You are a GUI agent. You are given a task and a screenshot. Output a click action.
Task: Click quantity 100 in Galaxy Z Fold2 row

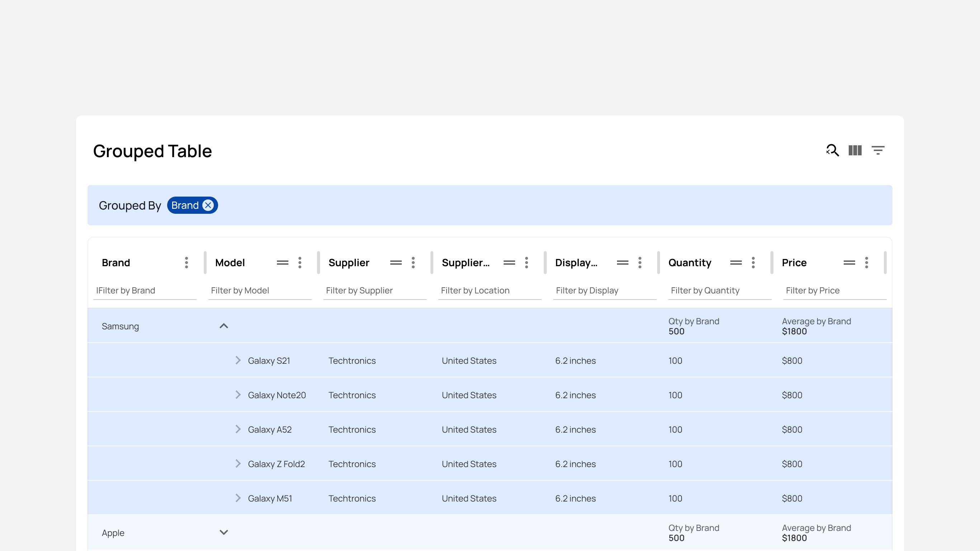pos(675,464)
